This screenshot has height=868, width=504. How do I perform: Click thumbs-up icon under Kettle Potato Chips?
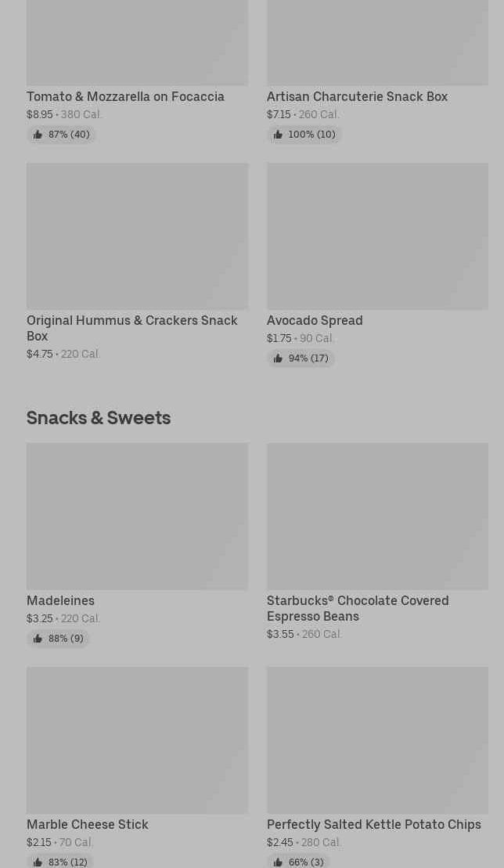click(x=278, y=862)
